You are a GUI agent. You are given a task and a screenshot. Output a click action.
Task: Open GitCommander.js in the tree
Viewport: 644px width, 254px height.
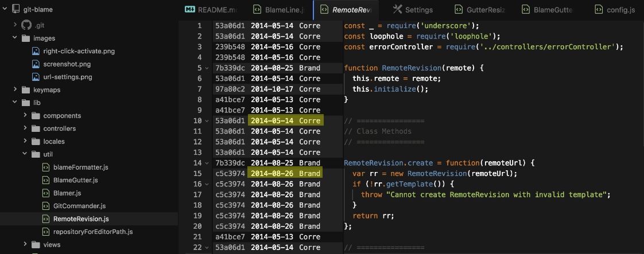(x=79, y=206)
